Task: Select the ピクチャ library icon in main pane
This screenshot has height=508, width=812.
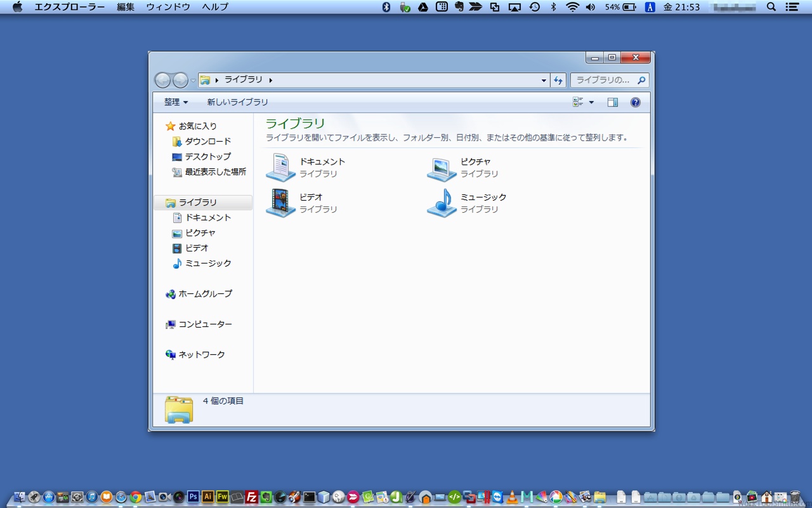Action: pos(442,168)
